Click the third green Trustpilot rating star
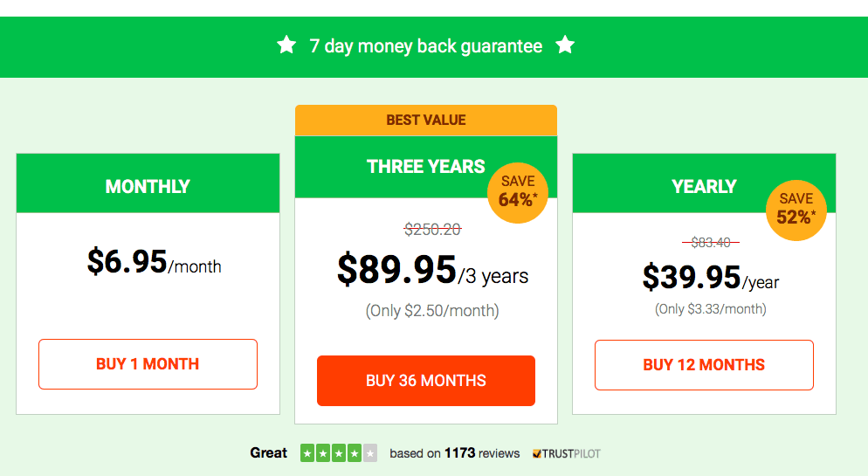The width and height of the screenshot is (868, 476). 339,453
